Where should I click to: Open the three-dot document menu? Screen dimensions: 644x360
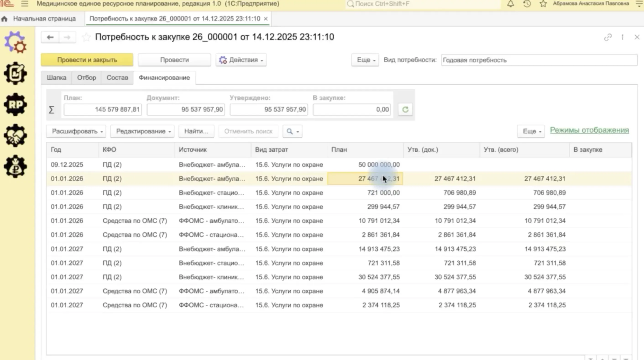[x=623, y=37]
